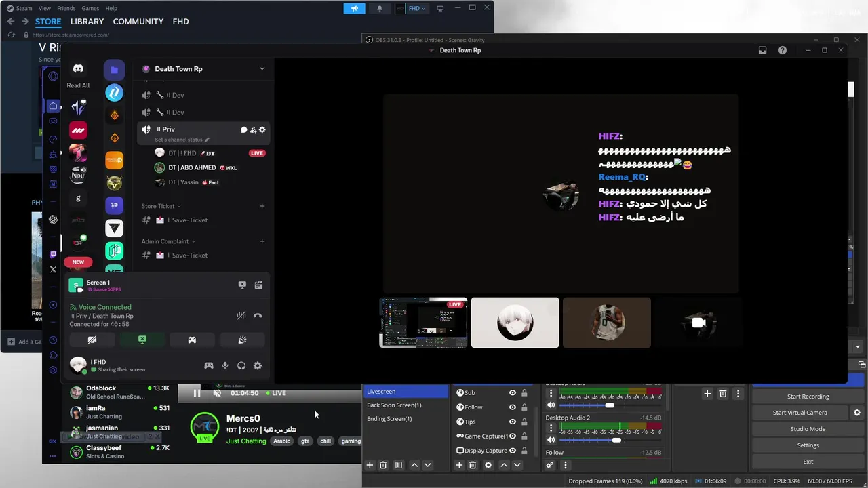Create channel in Store Ticket category

[262, 206]
